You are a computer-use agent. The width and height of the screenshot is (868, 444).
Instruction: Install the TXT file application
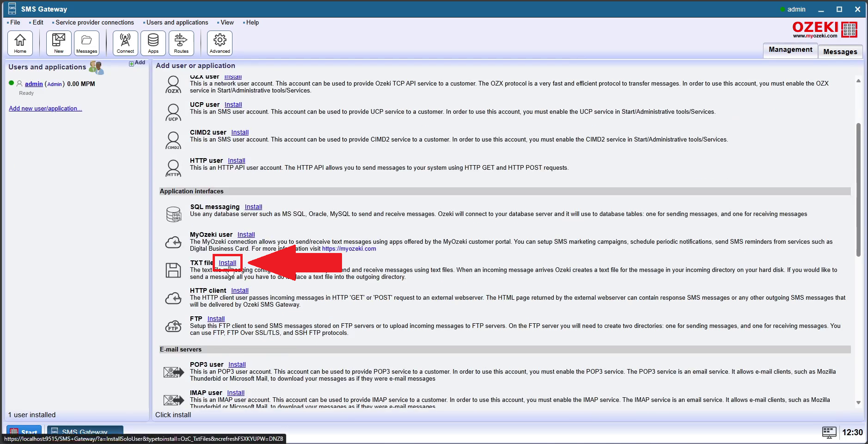coord(227,263)
